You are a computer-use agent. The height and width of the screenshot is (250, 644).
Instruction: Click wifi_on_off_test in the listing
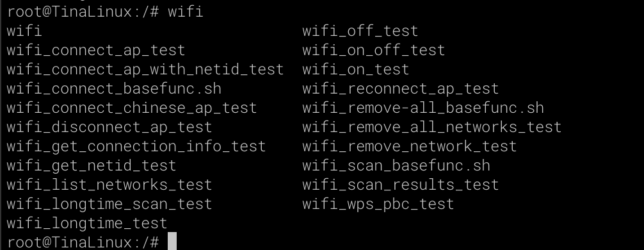[x=374, y=50]
